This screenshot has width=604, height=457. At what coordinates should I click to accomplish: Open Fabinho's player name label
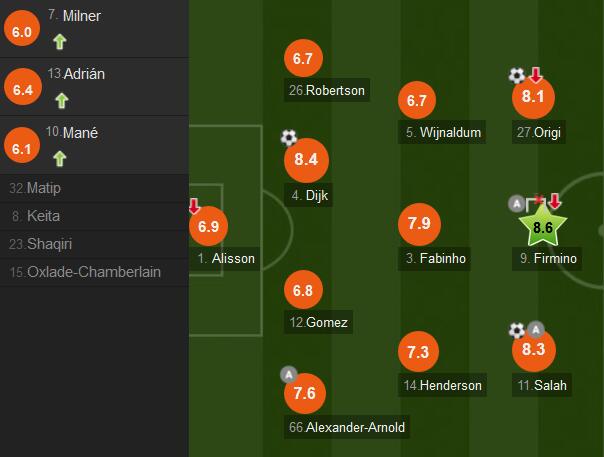pos(434,258)
